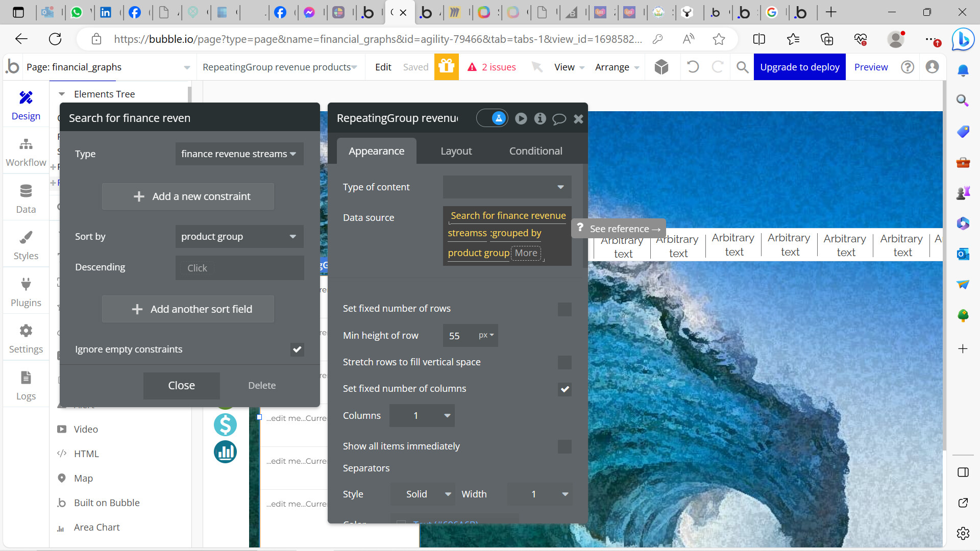Click the More option in data source

(x=526, y=253)
